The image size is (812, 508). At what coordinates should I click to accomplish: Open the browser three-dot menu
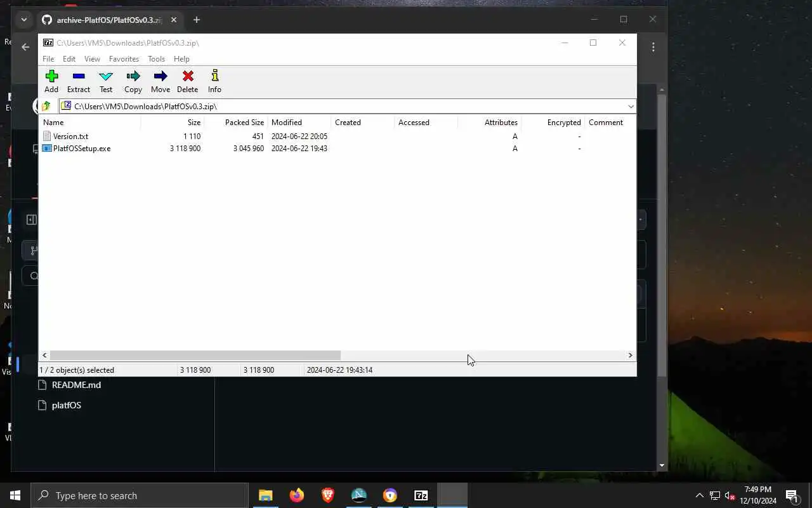point(653,46)
